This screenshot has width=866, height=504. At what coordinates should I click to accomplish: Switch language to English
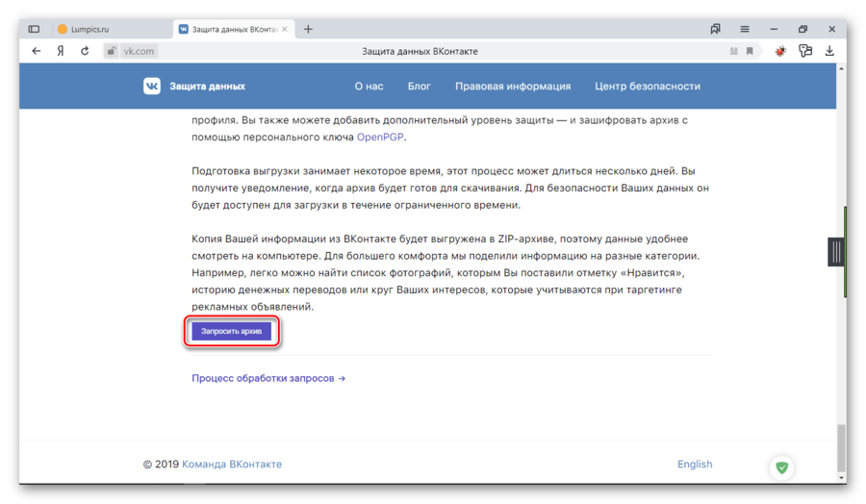[695, 465]
